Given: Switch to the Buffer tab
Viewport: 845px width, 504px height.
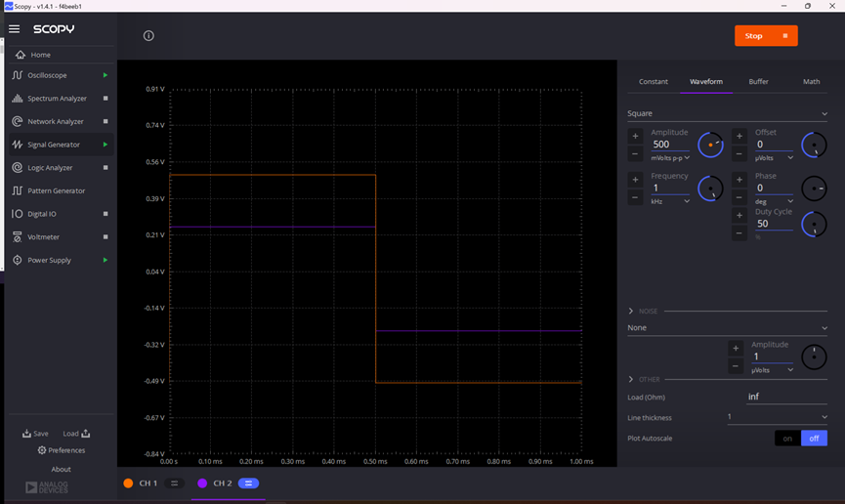Looking at the screenshot, I should tap(758, 82).
